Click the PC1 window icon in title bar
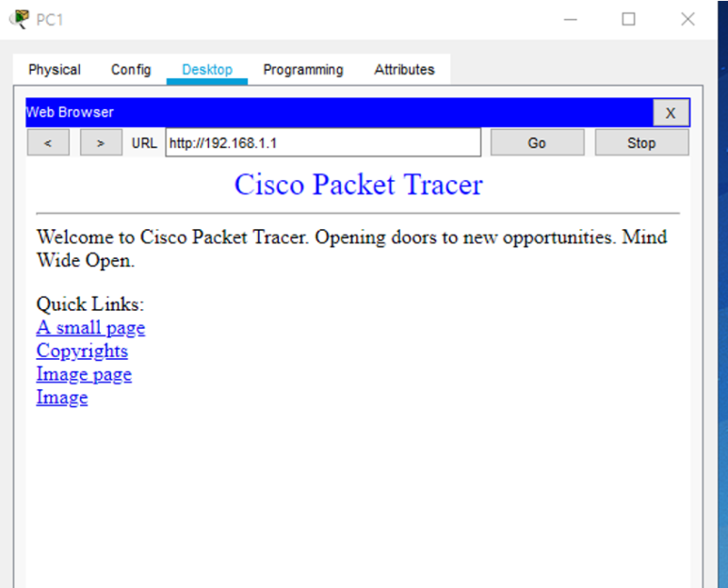This screenshot has width=728, height=588. [19, 19]
